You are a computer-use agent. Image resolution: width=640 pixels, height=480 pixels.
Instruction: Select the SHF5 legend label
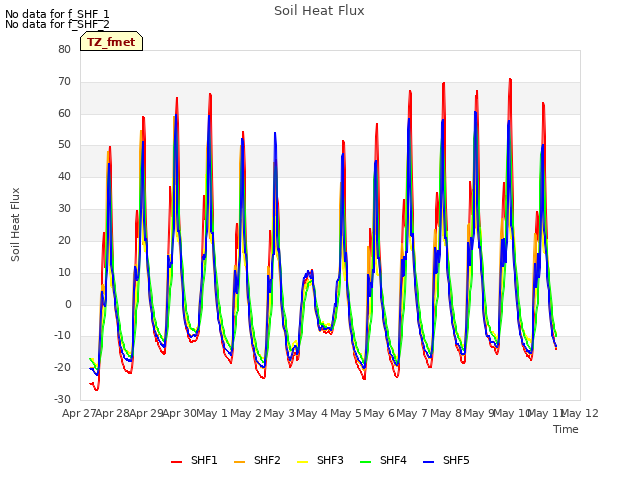456,460
